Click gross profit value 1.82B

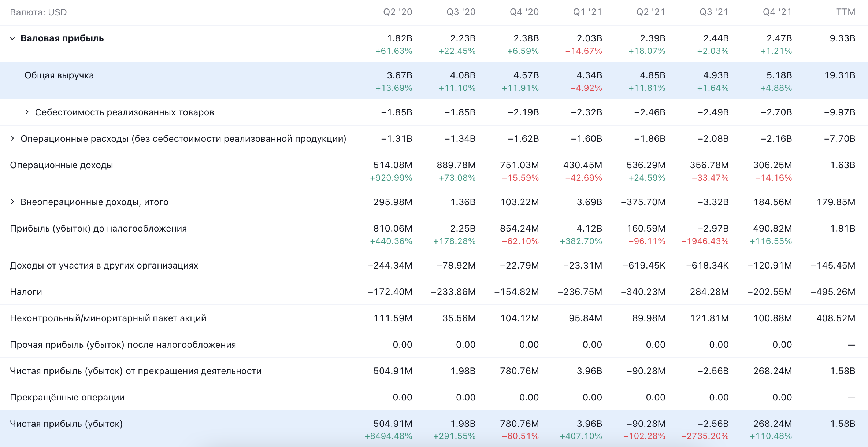[400, 38]
